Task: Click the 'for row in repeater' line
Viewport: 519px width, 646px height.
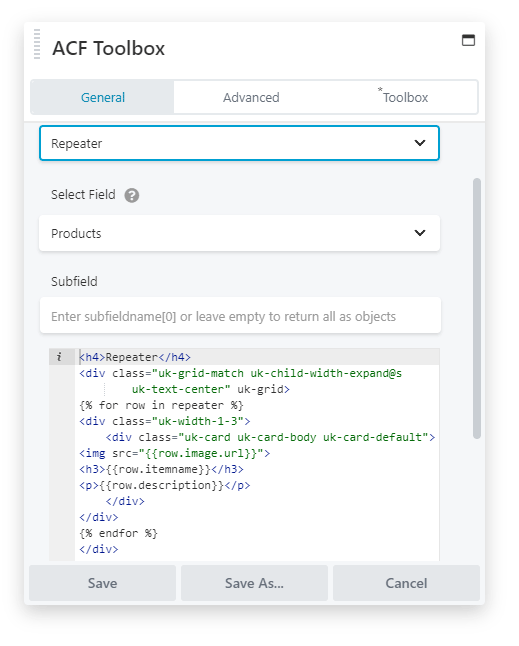Action: pyautogui.click(x=161, y=405)
